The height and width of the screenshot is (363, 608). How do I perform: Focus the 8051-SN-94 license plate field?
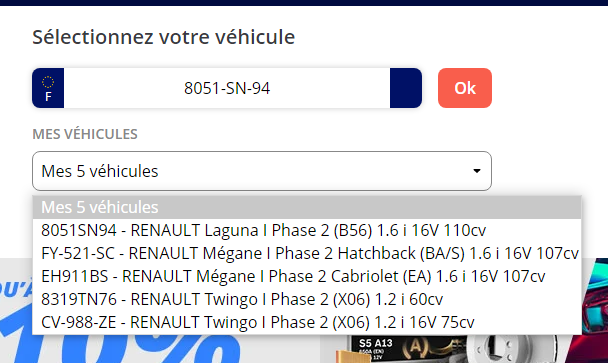(227, 88)
